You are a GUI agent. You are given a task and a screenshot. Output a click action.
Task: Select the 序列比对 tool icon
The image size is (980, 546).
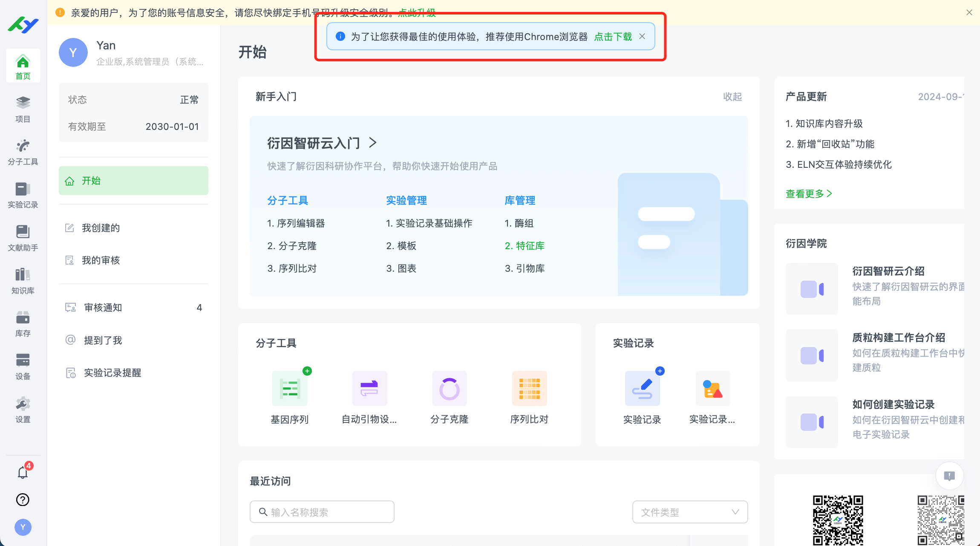(530, 388)
